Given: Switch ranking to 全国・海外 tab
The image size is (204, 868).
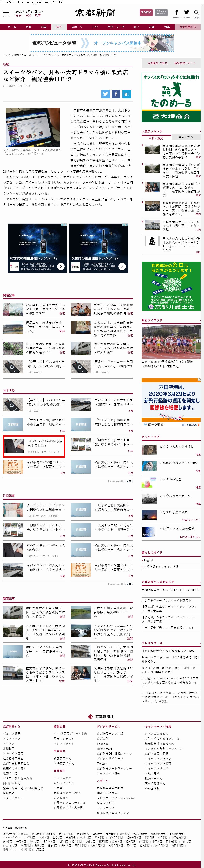Looking at the screenshot, I should coord(186,137).
